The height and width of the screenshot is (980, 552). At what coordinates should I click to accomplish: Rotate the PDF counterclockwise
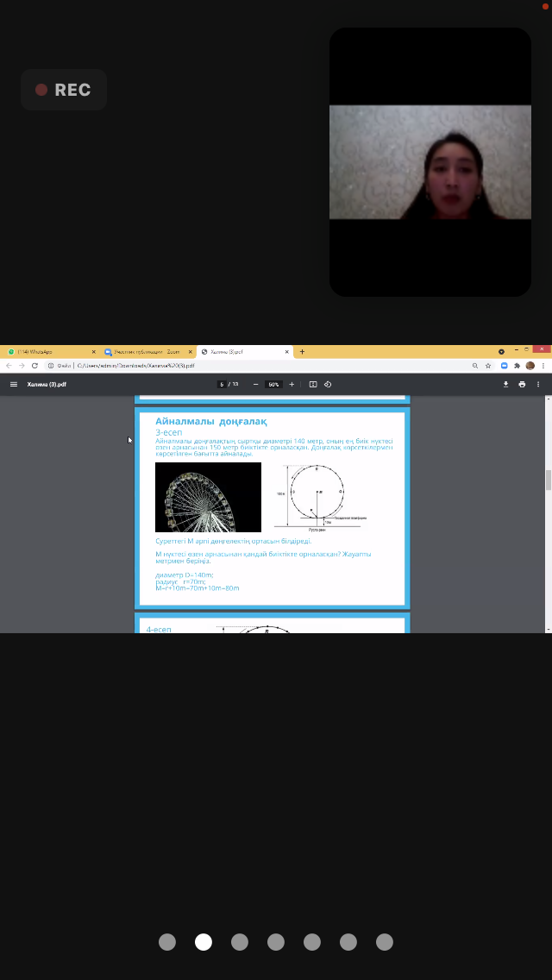tap(328, 385)
